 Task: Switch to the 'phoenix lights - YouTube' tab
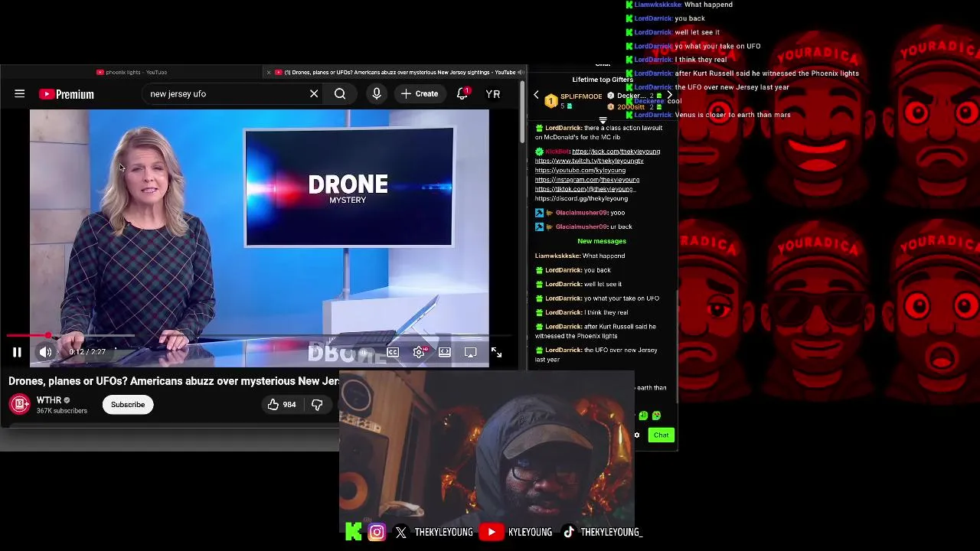132,73
